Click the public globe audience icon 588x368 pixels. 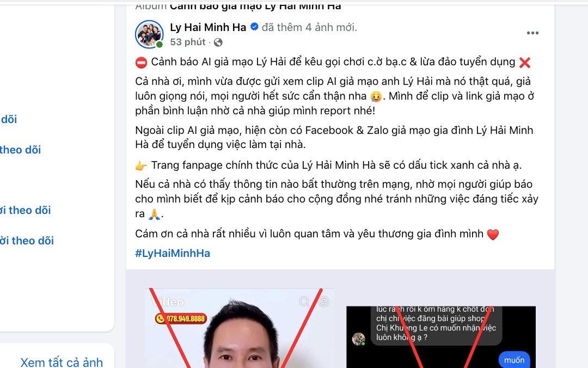coord(218,42)
